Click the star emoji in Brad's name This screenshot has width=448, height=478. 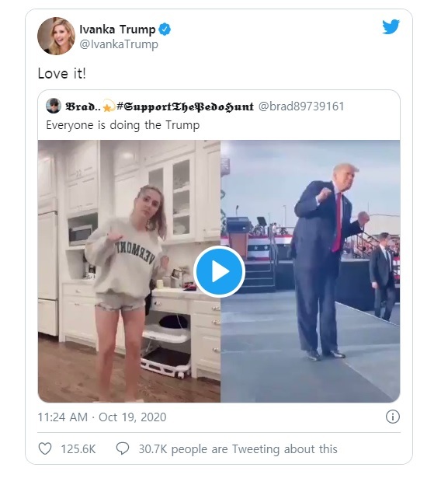pyautogui.click(x=108, y=106)
